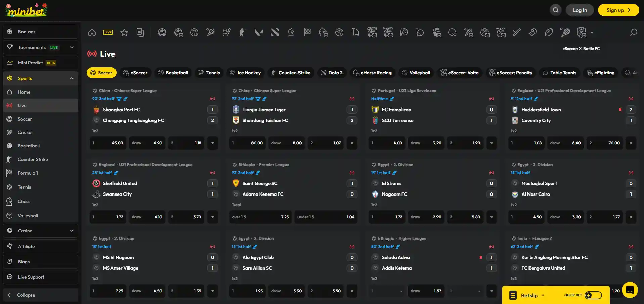Show more sports with the toolbar dropdown arrow
The width and height of the screenshot is (644, 304).
[592, 33]
